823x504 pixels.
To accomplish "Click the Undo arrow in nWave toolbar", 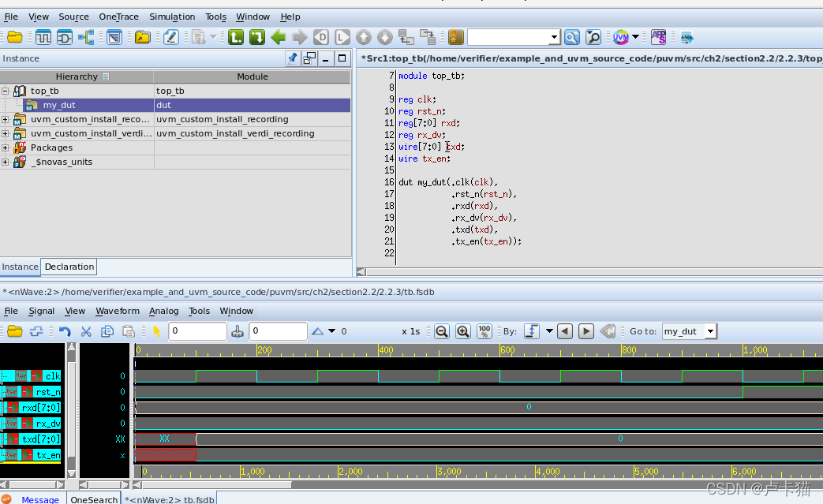I will coord(65,331).
